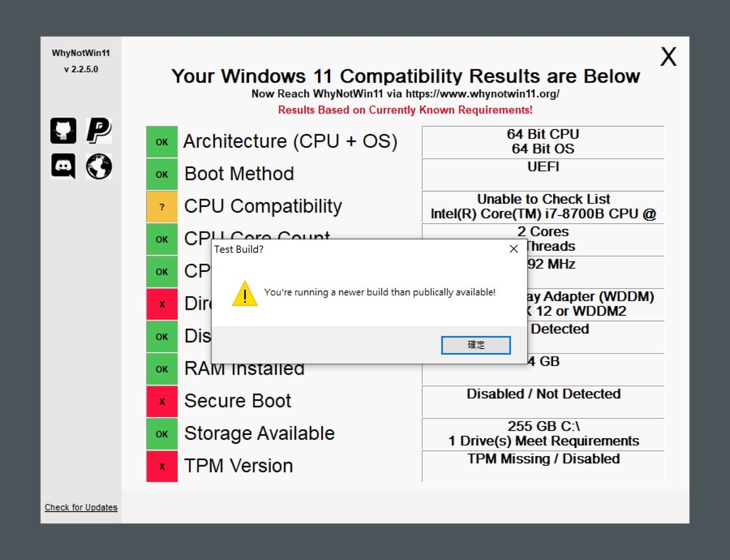This screenshot has width=730, height=560.
Task: Open the PayPal donation icon
Action: (99, 131)
